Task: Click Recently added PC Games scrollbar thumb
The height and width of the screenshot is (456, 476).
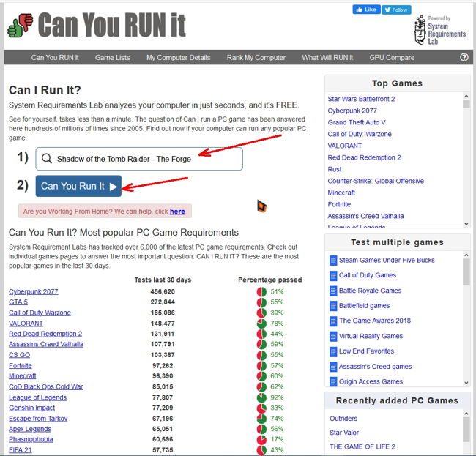Action: (466, 430)
